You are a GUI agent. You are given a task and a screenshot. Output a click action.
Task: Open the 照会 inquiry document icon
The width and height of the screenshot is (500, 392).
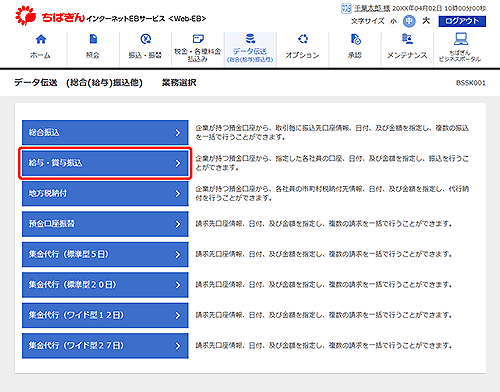pos(93,39)
